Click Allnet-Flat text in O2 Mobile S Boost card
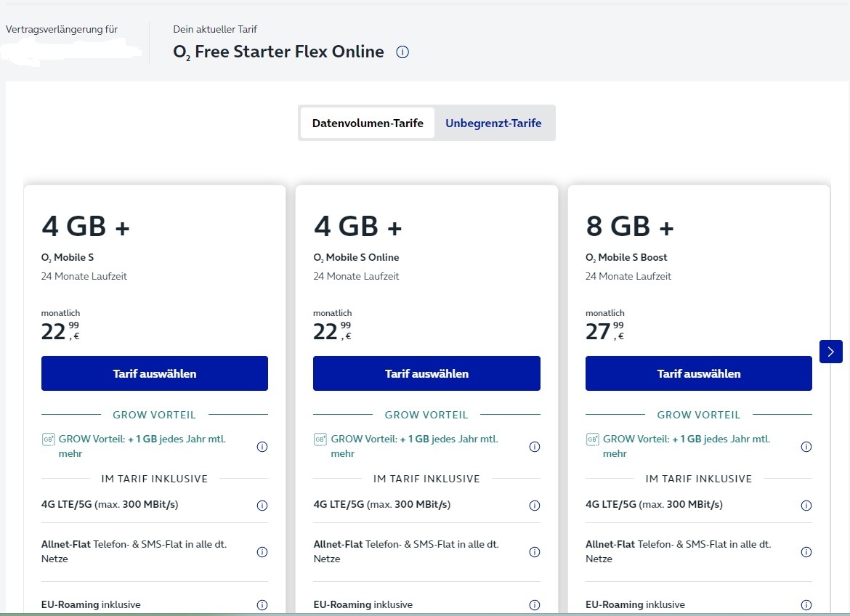 tap(678, 551)
